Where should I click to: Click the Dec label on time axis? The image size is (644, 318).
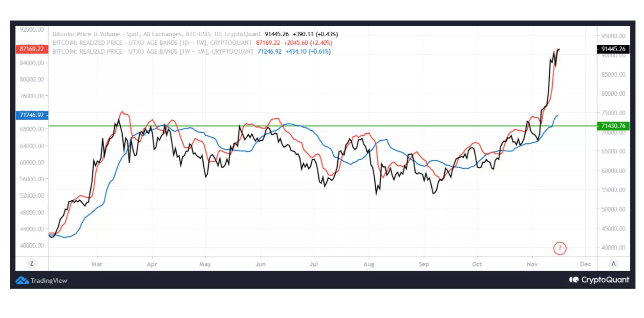pyautogui.click(x=586, y=264)
